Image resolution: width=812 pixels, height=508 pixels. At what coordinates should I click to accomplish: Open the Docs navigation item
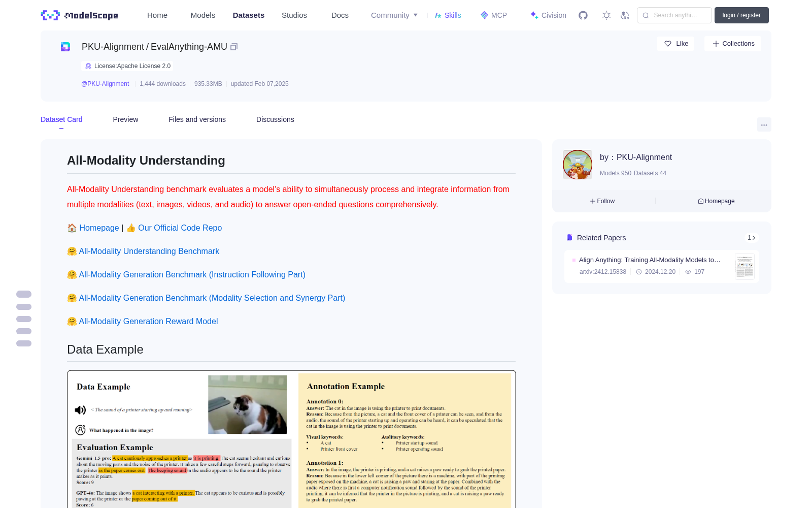(340, 15)
